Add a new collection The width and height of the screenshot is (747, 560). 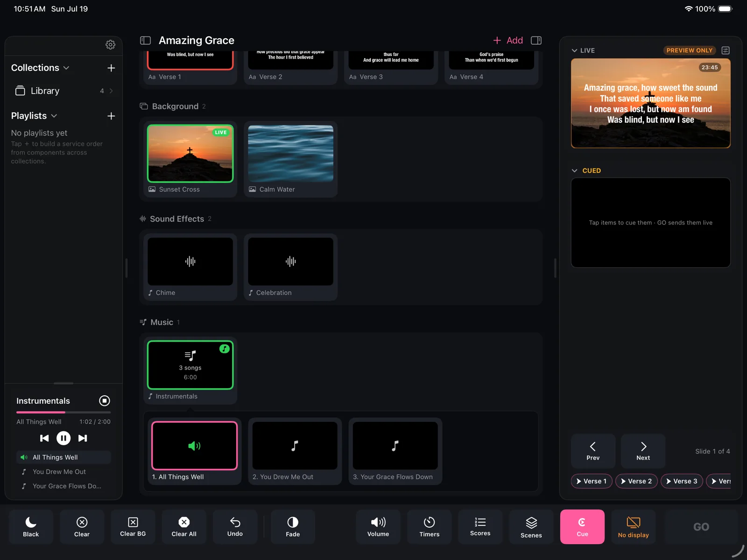click(111, 68)
